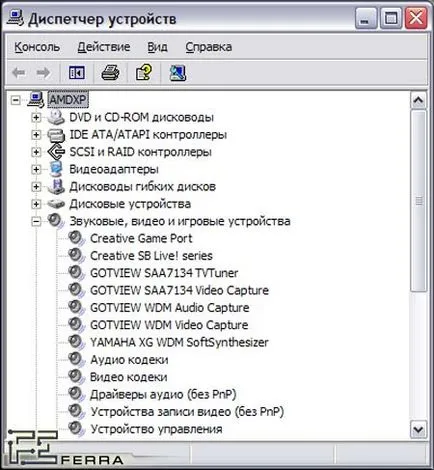Collapse Звуковые, видео и игровые устройства
The image size is (434, 470).
pyautogui.click(x=36, y=221)
